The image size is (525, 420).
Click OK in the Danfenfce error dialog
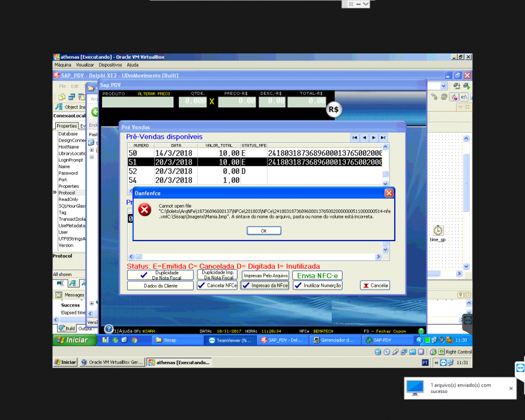click(264, 231)
